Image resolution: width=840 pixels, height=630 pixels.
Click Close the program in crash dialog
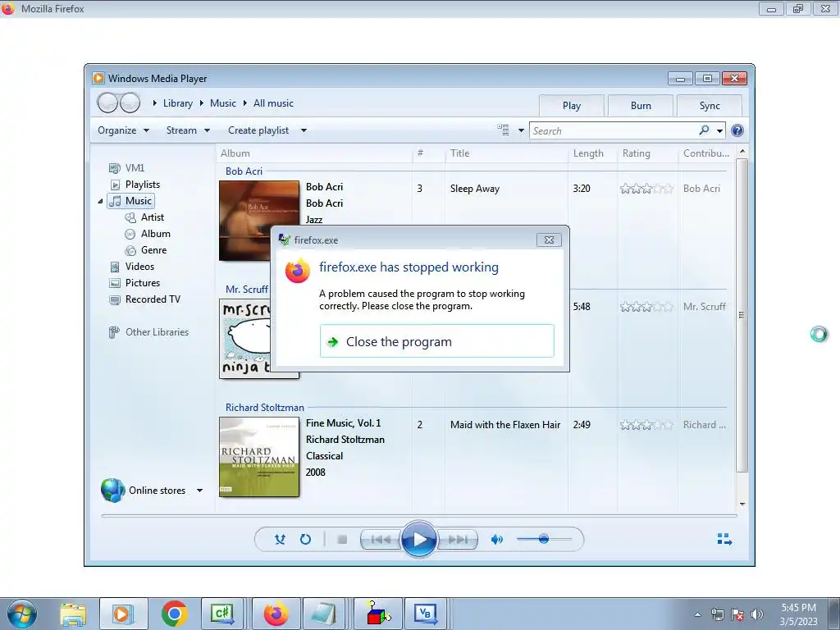click(x=436, y=341)
